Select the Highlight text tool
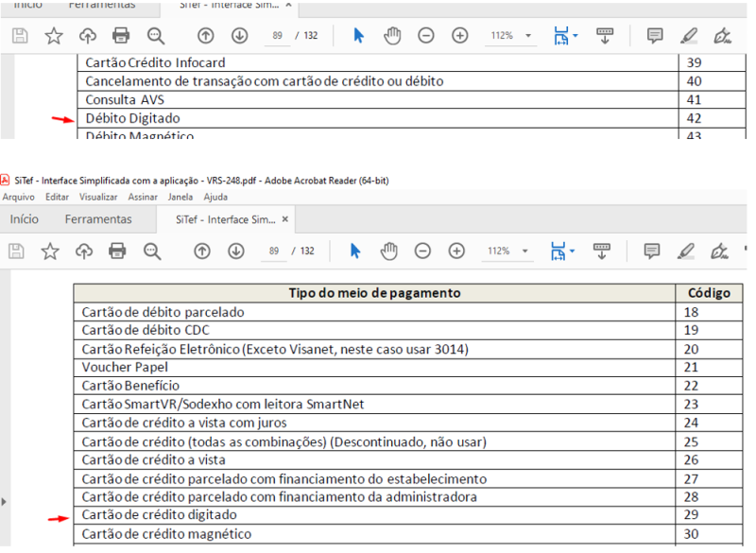Image resolution: width=756 pixels, height=553 pixels. [688, 251]
